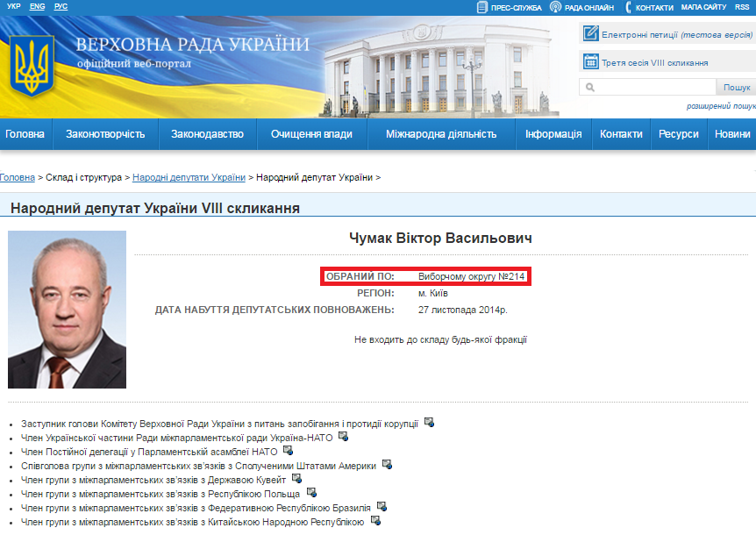Open the Законотворчість menu item
The width and height of the screenshot is (756, 535).
click(105, 134)
